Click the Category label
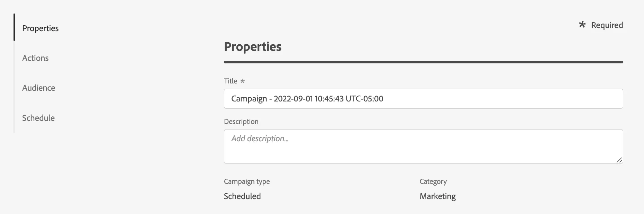Screen dimensions: 644x214 point(433,181)
